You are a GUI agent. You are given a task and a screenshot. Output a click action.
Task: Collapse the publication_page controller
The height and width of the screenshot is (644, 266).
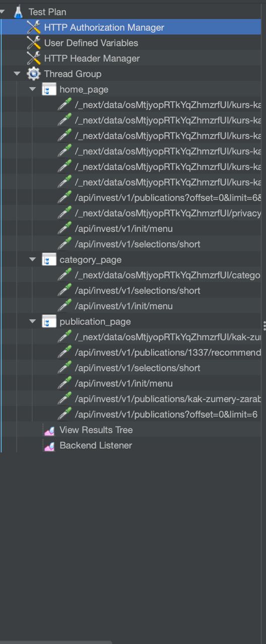(x=33, y=321)
